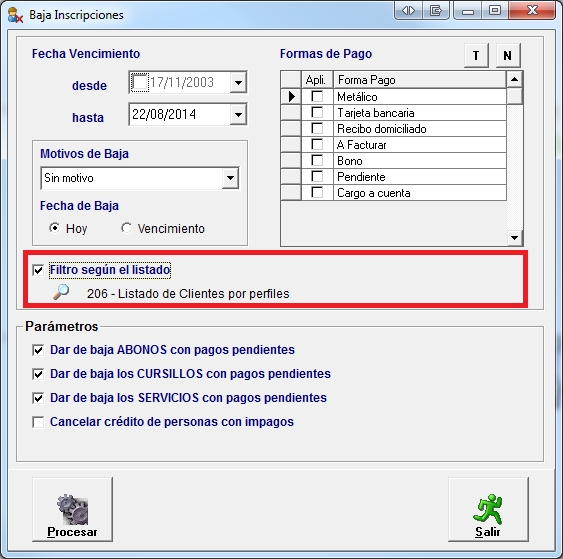Open the desde date dropdown arrow
This screenshot has width=563, height=559.
tap(238, 83)
